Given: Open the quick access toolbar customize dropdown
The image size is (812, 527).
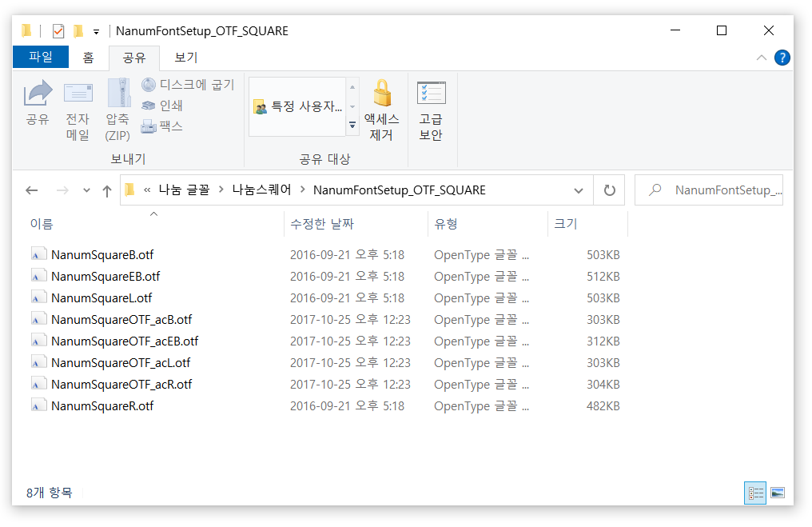Looking at the screenshot, I should point(97,32).
